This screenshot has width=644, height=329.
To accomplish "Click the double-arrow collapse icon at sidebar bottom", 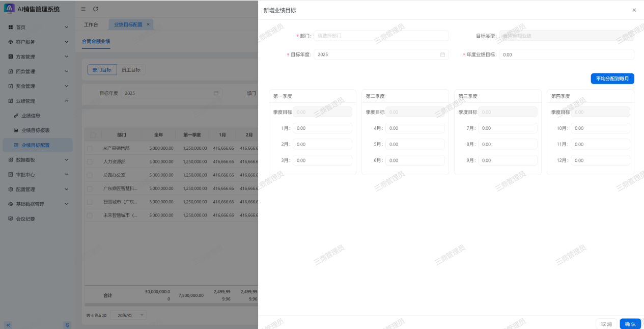I will 8,325.
